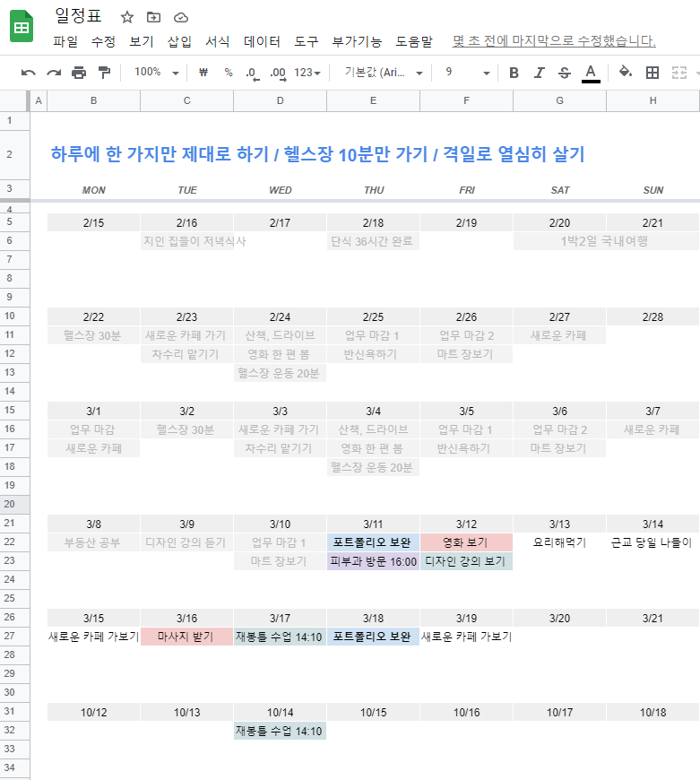Viewport: 700px width, 780px height.
Task: Open the 123 number format dropdown
Action: [x=307, y=73]
